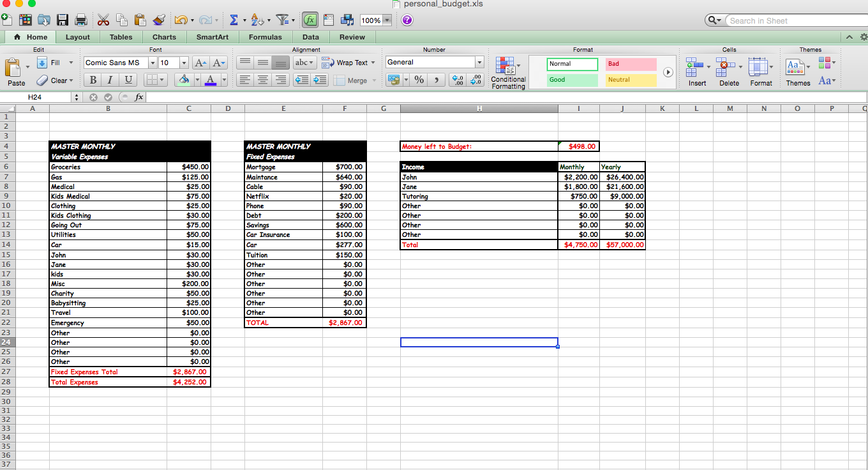Viewport: 868px width, 470px height.
Task: Click the Sort A-Z icon
Action: (x=257, y=20)
